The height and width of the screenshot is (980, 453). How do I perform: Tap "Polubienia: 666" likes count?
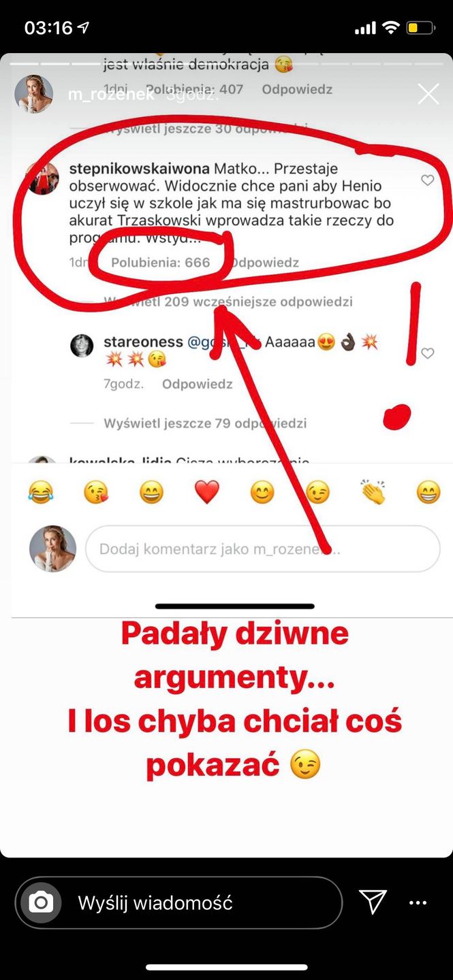(x=161, y=262)
